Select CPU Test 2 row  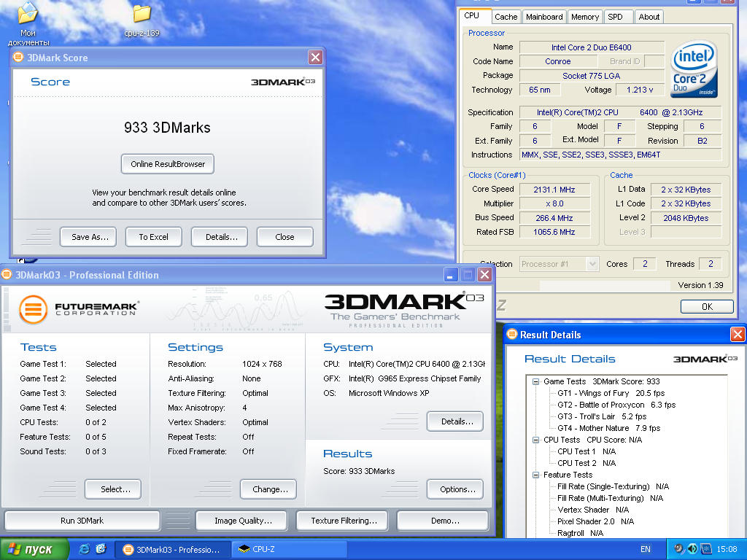[587, 463]
